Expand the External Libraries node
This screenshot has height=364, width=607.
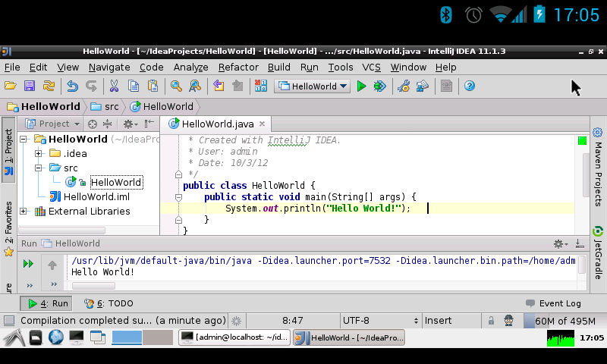point(24,212)
